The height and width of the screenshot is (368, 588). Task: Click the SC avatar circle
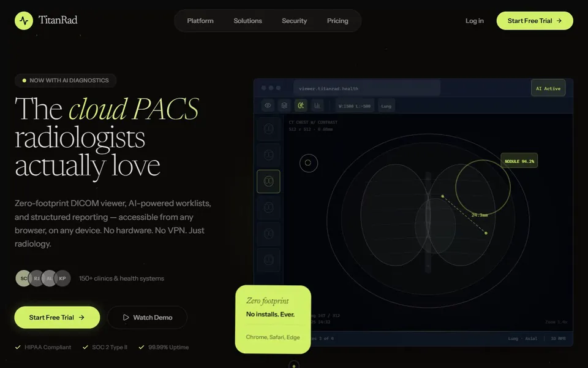click(24, 278)
